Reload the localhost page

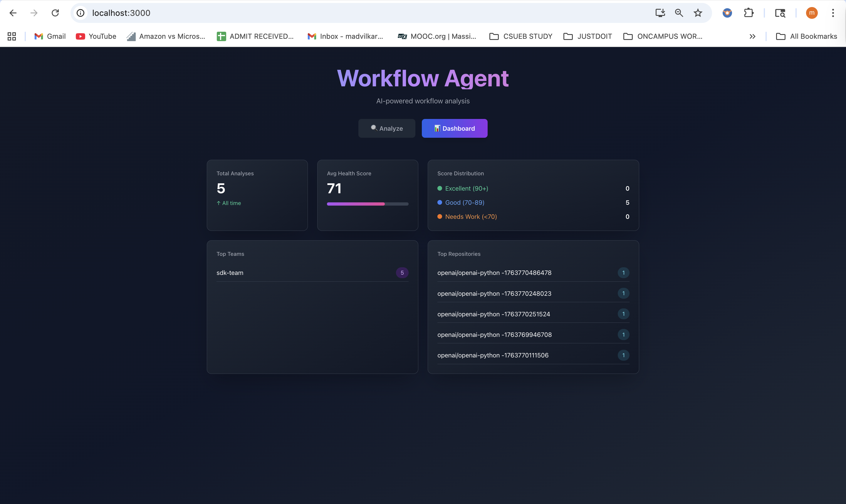[55, 13]
